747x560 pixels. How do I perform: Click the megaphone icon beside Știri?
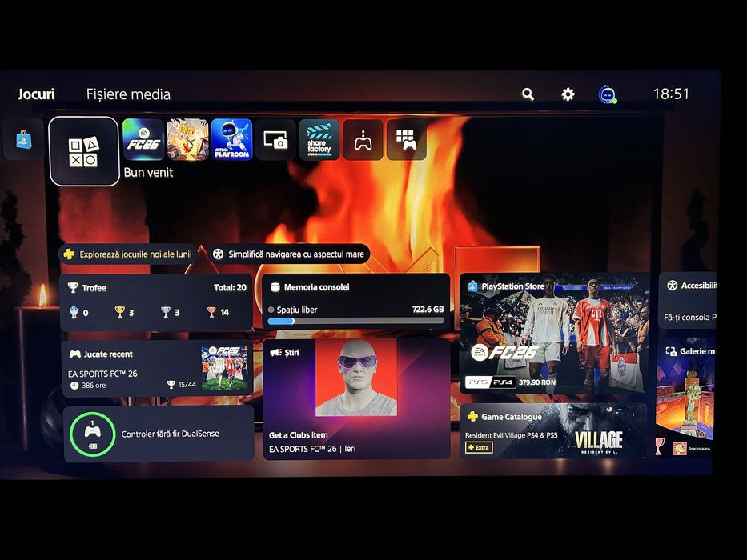point(275,352)
